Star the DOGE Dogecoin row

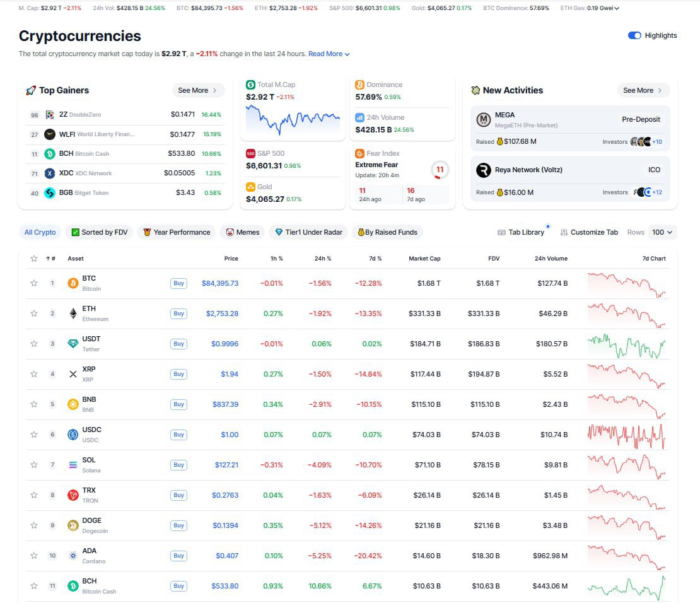(34, 525)
